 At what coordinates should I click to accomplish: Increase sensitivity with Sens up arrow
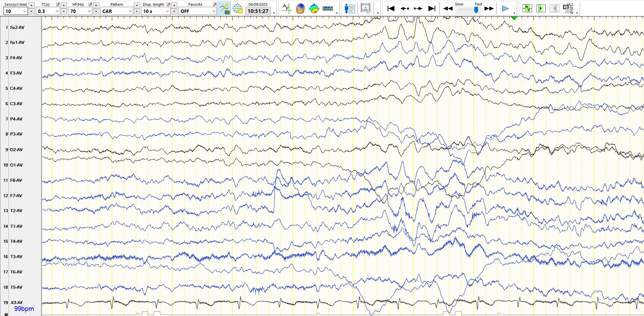[31, 5]
